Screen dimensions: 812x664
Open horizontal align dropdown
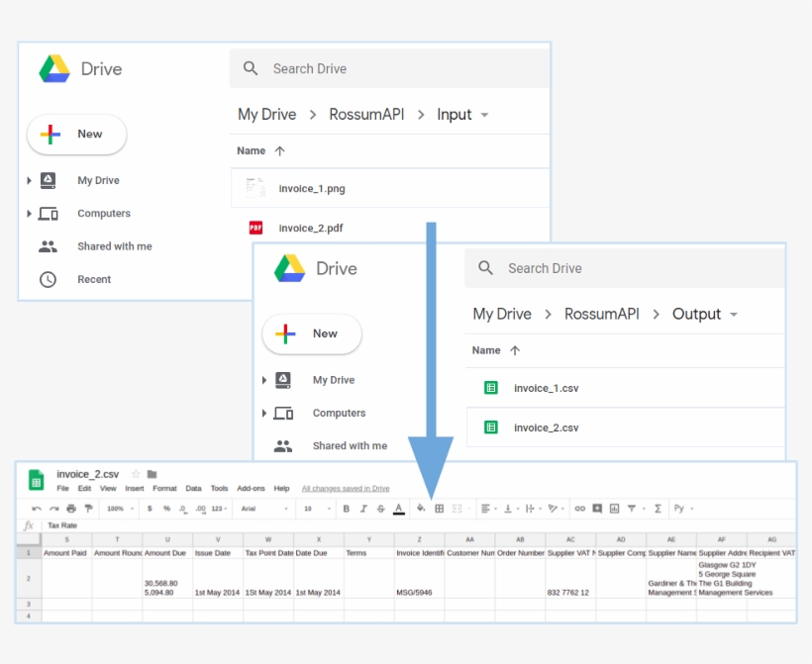pyautogui.click(x=488, y=509)
